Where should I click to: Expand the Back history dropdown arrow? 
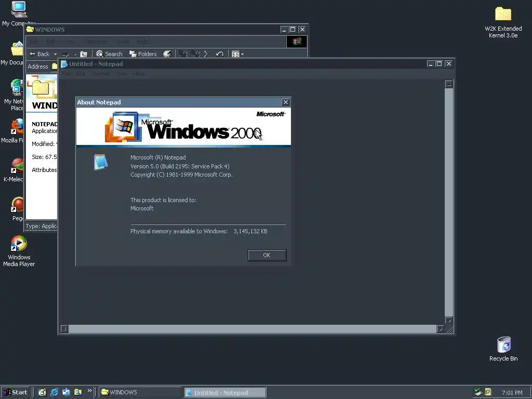click(55, 54)
